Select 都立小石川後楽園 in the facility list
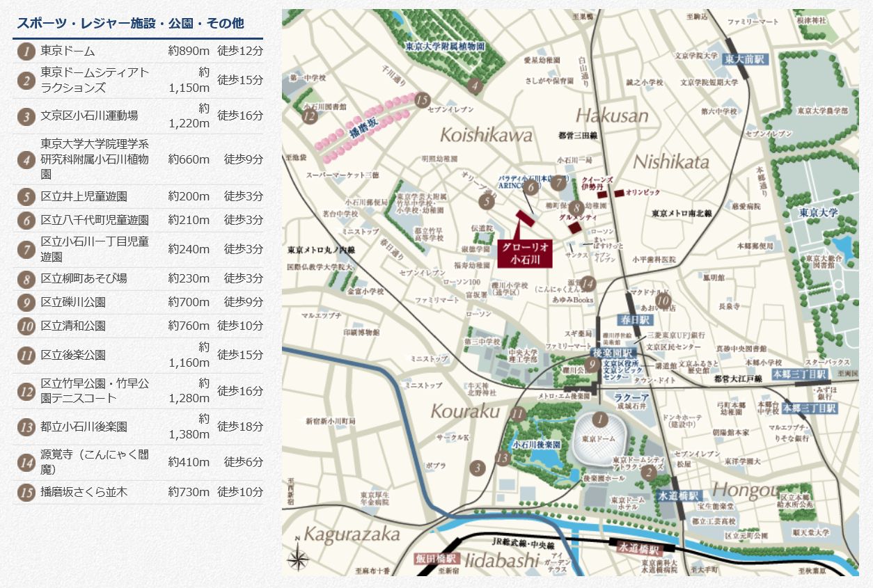Viewport: 873px width, 588px height. [84, 427]
